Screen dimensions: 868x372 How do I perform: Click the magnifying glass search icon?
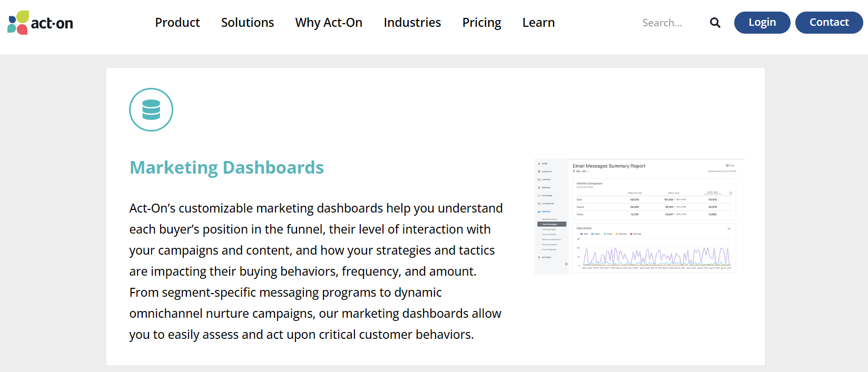pos(715,23)
